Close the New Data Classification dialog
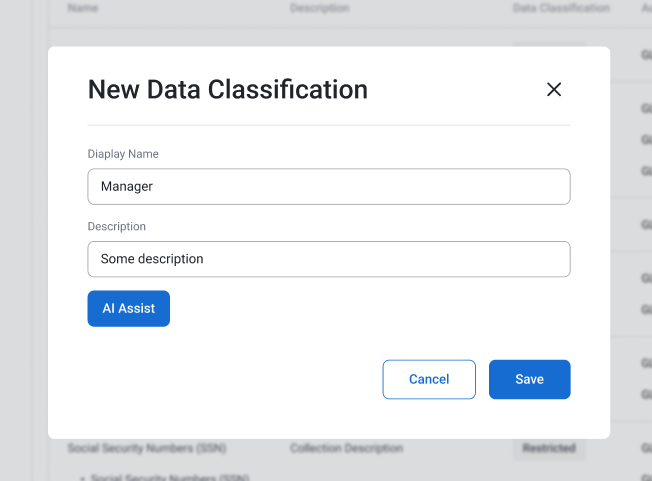This screenshot has width=652, height=481. point(554,89)
